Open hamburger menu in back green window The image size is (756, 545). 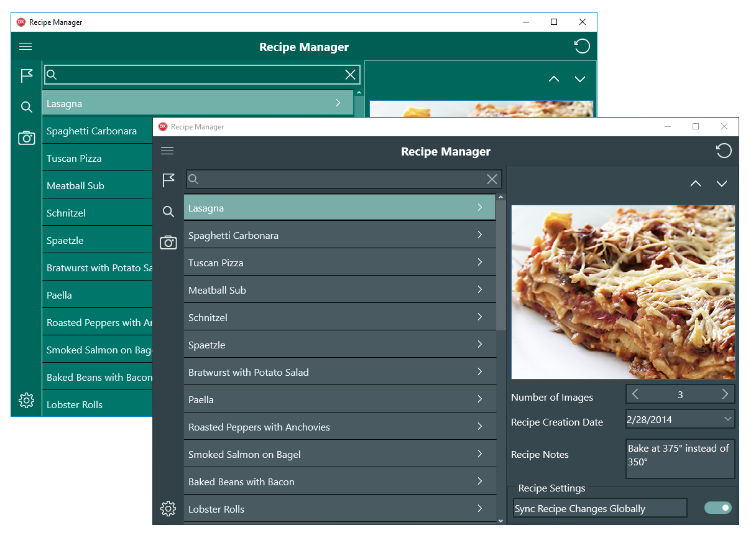point(25,47)
